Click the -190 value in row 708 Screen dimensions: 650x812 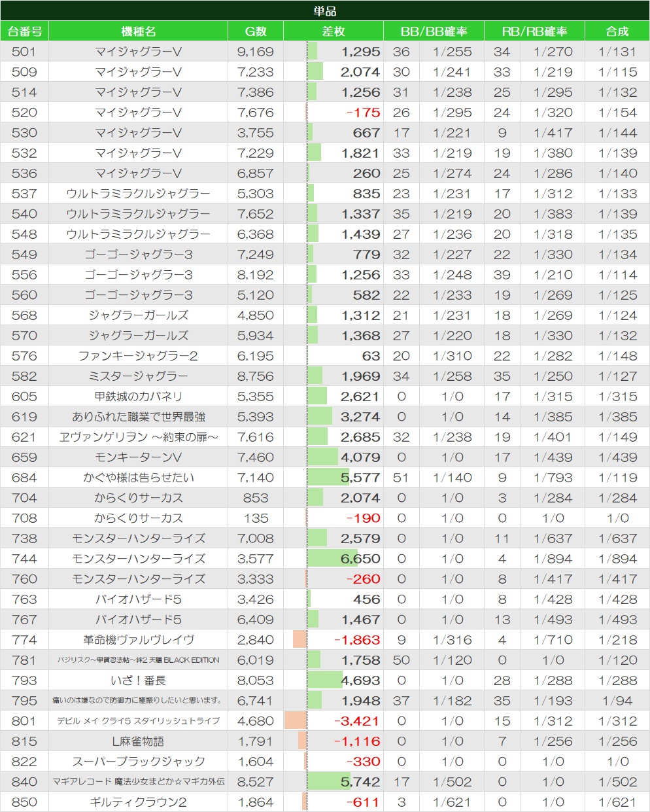(x=363, y=518)
